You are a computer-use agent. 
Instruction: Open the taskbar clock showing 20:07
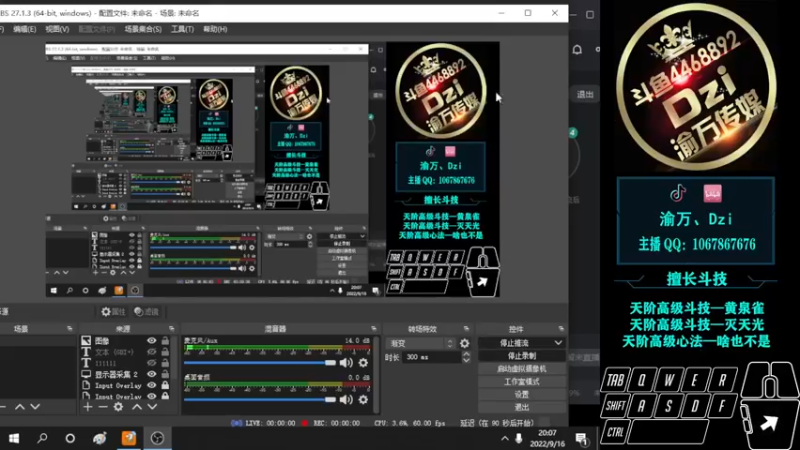pos(547,438)
